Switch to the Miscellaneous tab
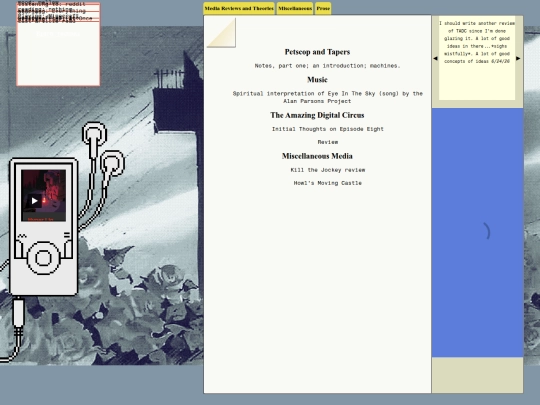The width and height of the screenshot is (540, 405). (295, 9)
